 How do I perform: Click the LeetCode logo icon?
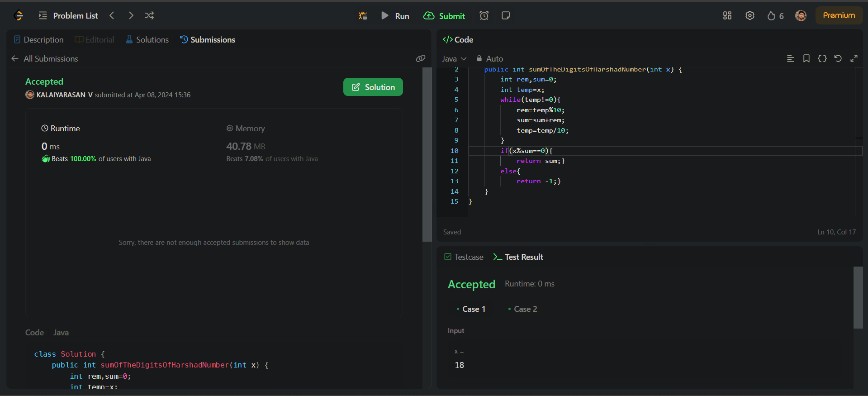point(19,15)
